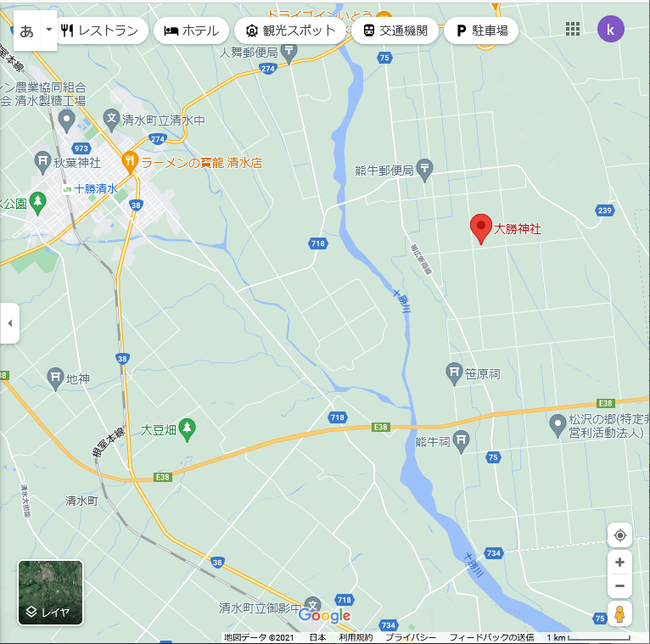Image resolution: width=650 pixels, height=644 pixels.
Task: Click the ラーメンの寶龍 清水店 restaurant marker
Action: click(x=130, y=163)
